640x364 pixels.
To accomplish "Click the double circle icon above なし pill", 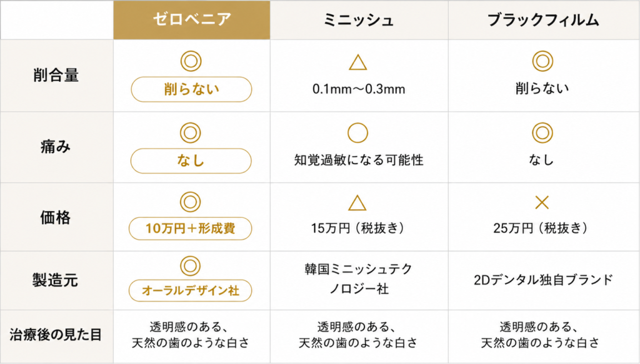I will [x=191, y=133].
